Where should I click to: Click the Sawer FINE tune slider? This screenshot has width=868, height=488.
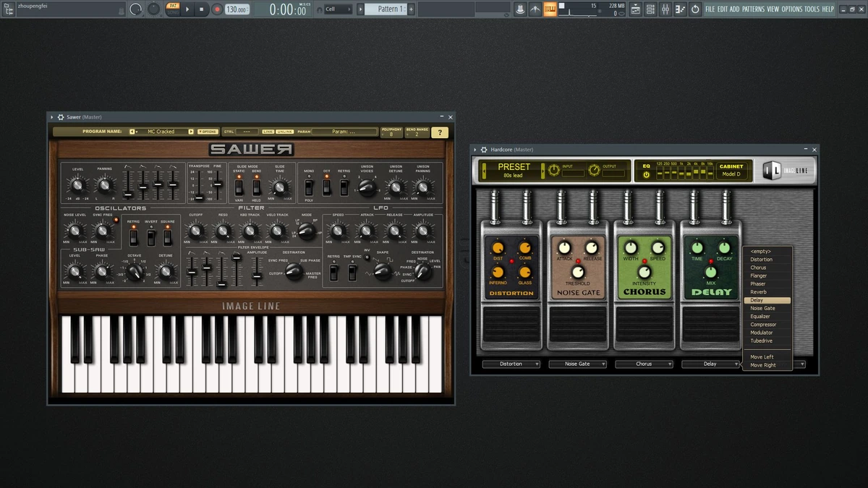pos(218,185)
